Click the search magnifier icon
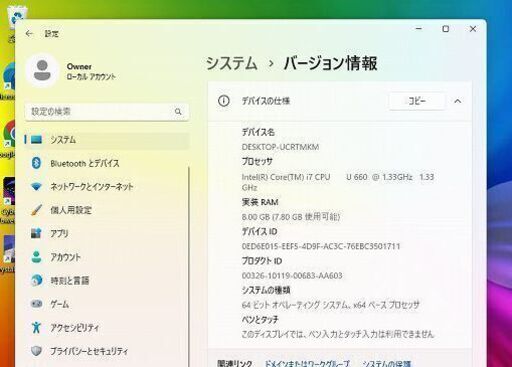This screenshot has height=367, width=512. click(x=178, y=112)
